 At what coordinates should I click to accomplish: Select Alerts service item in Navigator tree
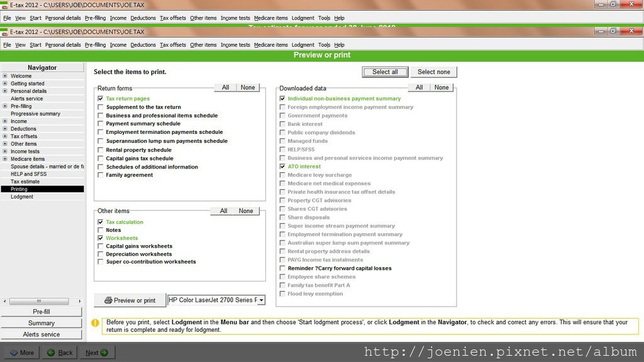(x=26, y=99)
